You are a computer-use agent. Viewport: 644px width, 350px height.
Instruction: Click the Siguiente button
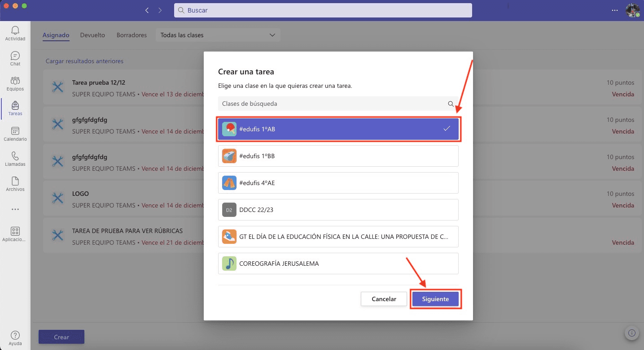coord(435,299)
